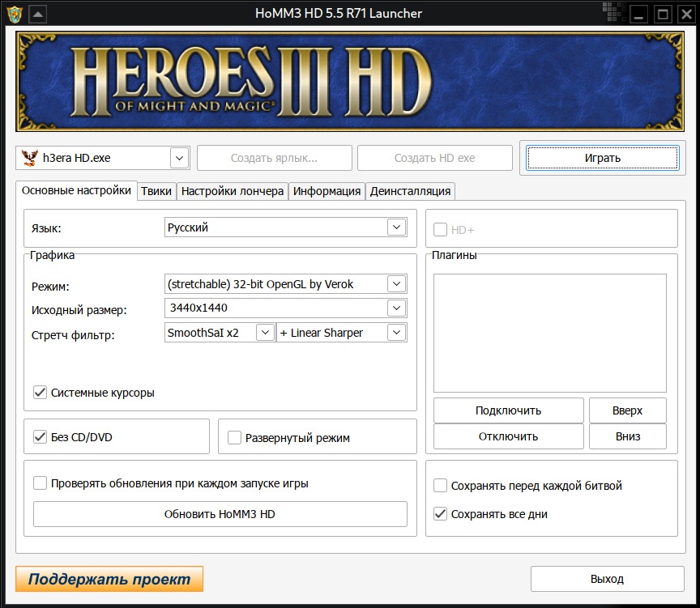Open the SmoothSaI x2 filter dropdown
700x608 pixels.
tap(265, 332)
